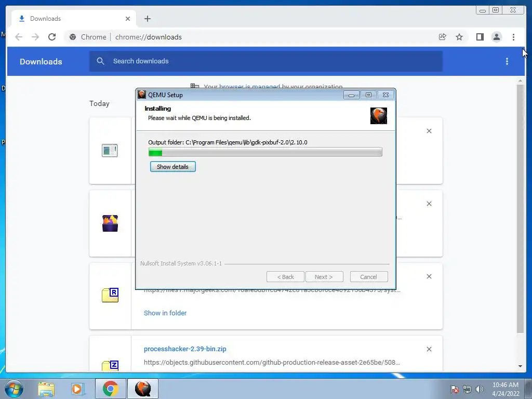Minimize the QEMU Setup window
The width and height of the screenshot is (532, 399).
[x=351, y=95]
